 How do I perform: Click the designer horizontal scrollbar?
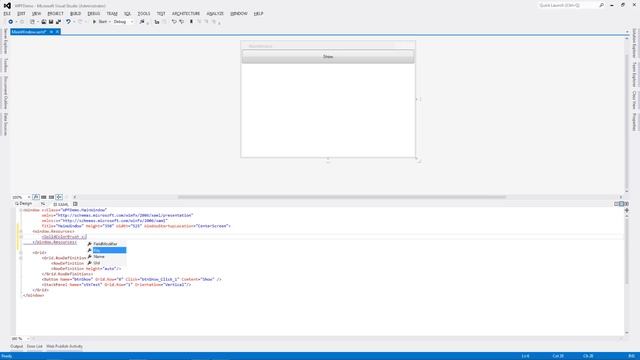[x=342, y=197]
